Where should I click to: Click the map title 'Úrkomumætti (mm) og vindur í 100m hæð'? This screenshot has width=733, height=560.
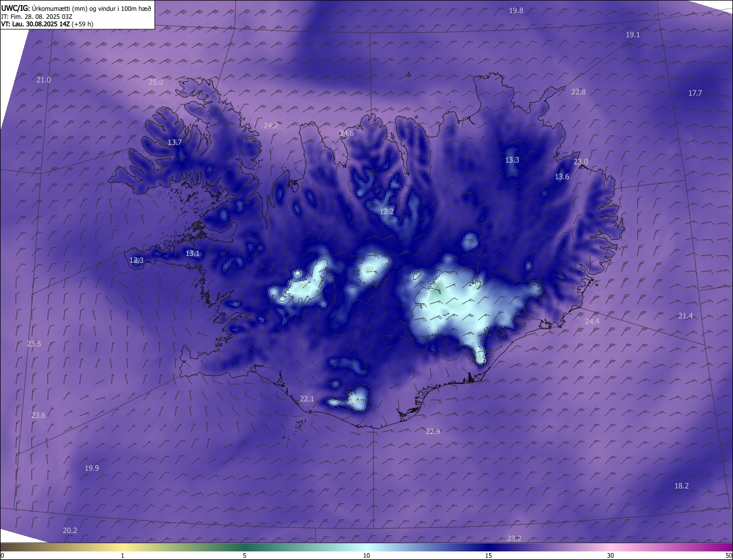(x=92, y=8)
